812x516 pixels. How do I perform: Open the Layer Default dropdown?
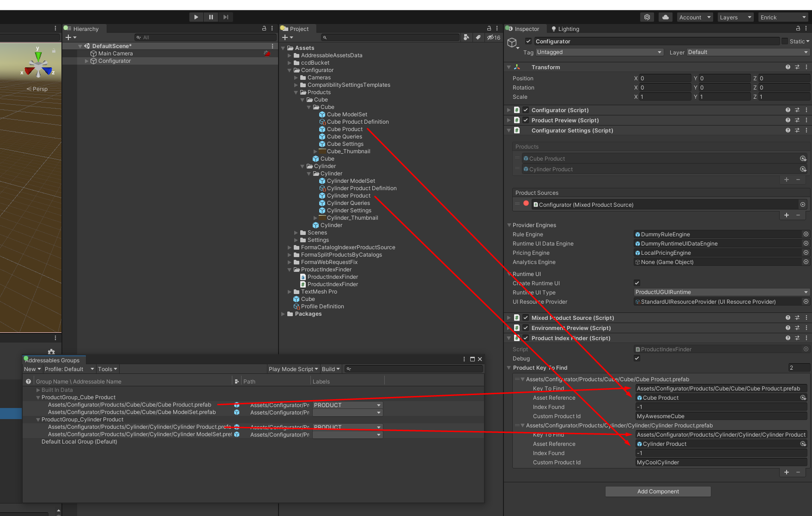747,52
